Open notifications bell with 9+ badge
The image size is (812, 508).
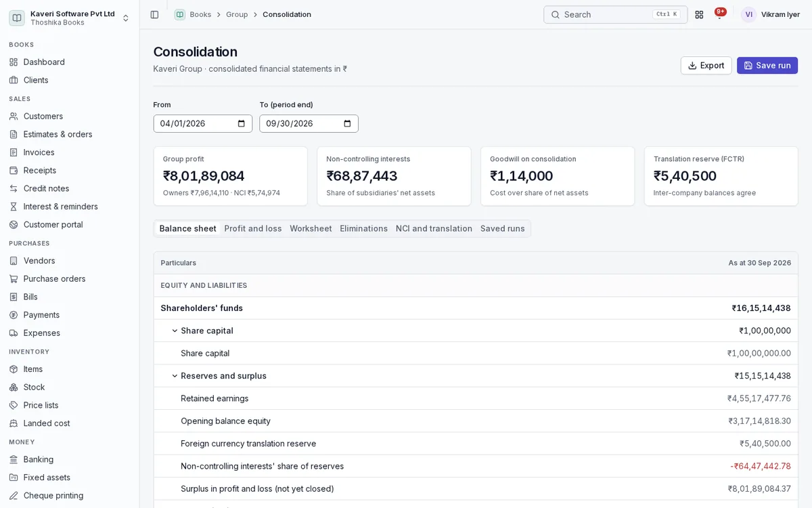pos(719,14)
